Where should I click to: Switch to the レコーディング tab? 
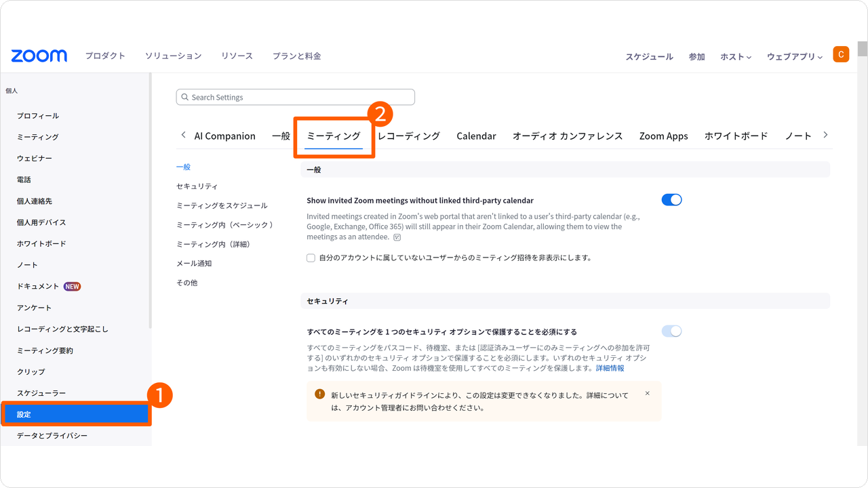(409, 136)
